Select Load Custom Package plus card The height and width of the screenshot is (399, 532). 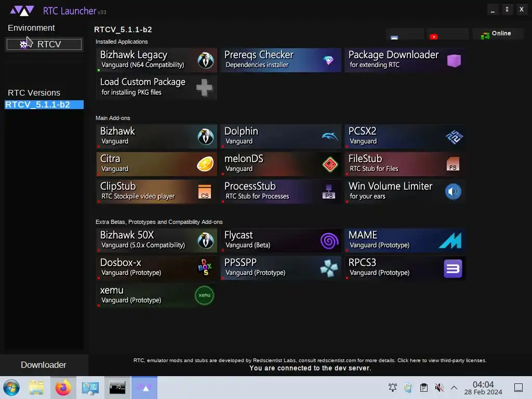tap(156, 87)
